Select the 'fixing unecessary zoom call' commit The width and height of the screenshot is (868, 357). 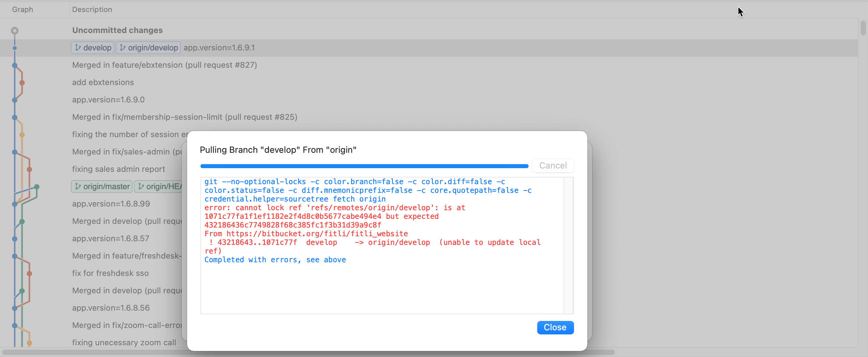(x=124, y=343)
